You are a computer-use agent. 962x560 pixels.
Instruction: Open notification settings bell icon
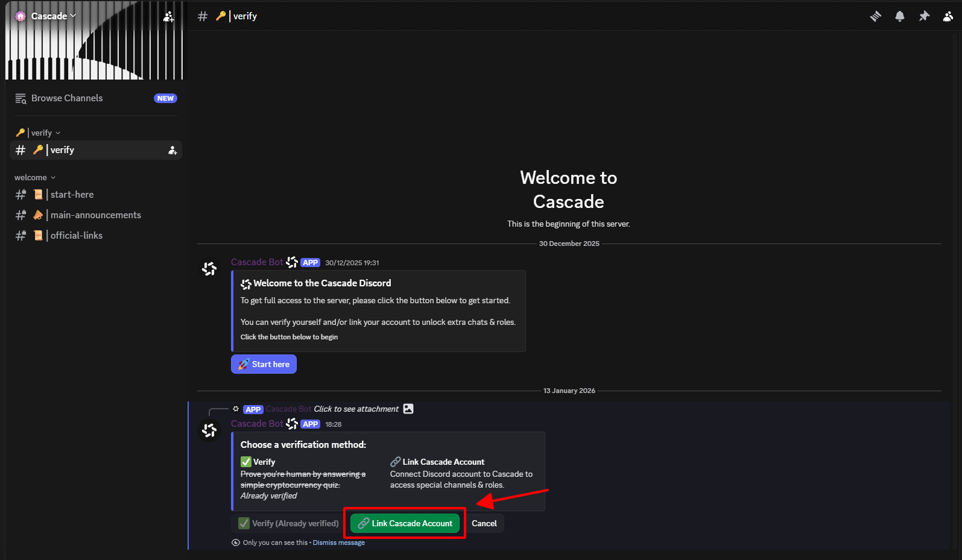point(899,16)
